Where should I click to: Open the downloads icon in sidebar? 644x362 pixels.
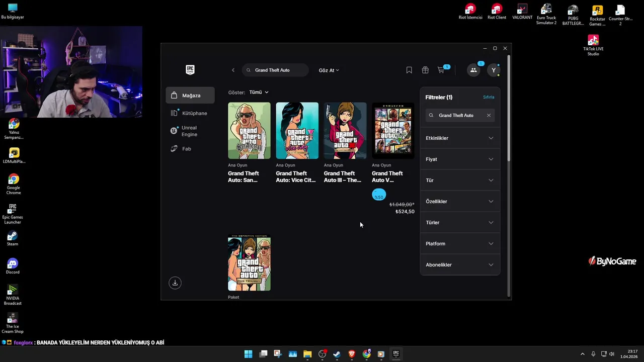coord(175,283)
